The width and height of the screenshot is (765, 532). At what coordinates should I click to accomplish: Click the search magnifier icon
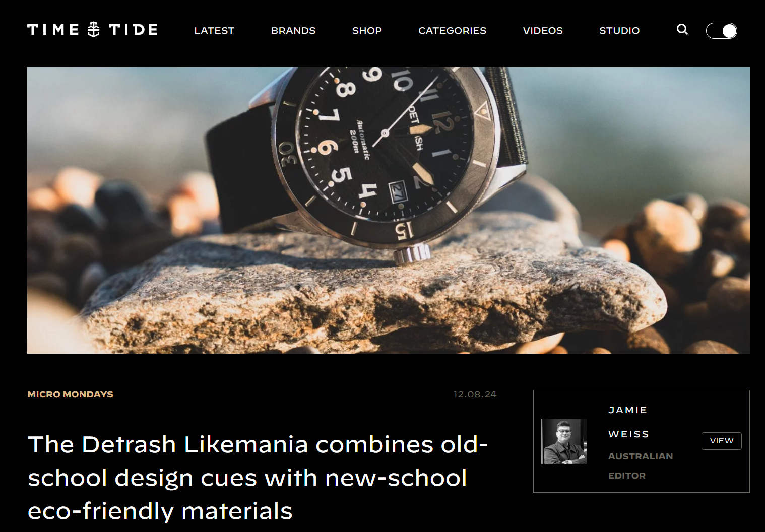point(682,30)
